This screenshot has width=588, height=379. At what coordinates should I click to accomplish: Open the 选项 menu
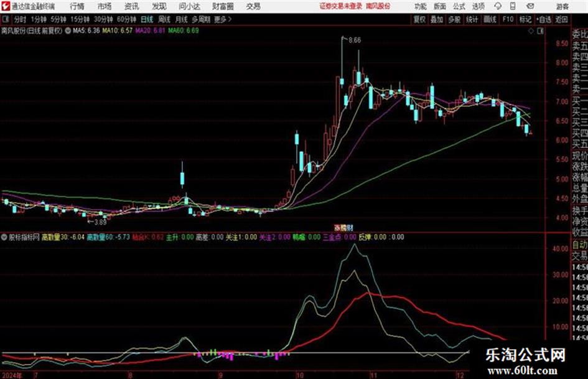click(x=478, y=6)
